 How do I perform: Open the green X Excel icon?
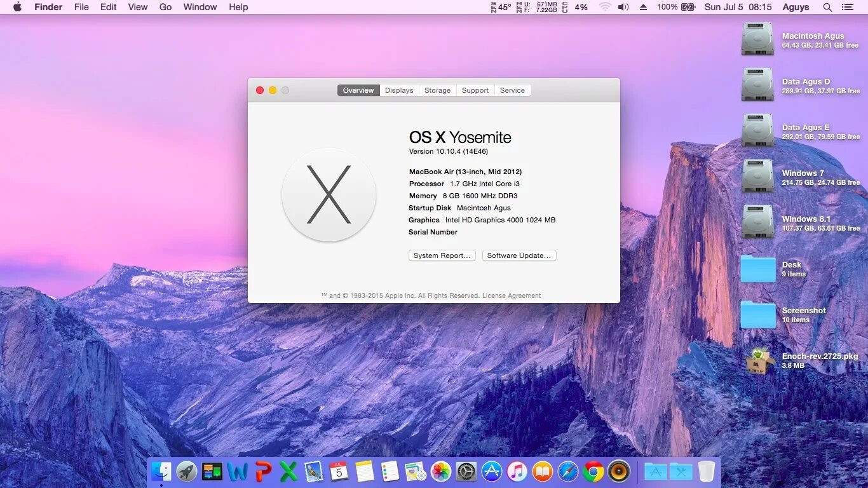tap(288, 471)
